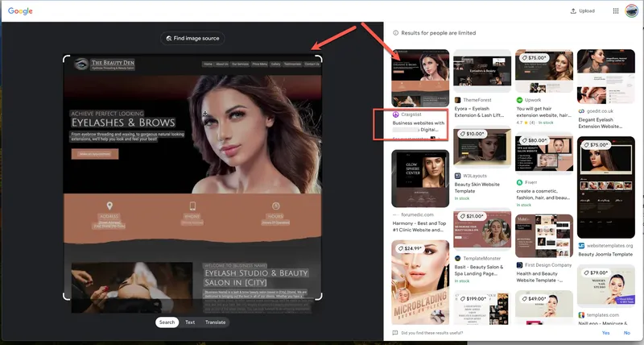Open the Harmony – Best and Top #1 Clinic link

[x=419, y=227]
